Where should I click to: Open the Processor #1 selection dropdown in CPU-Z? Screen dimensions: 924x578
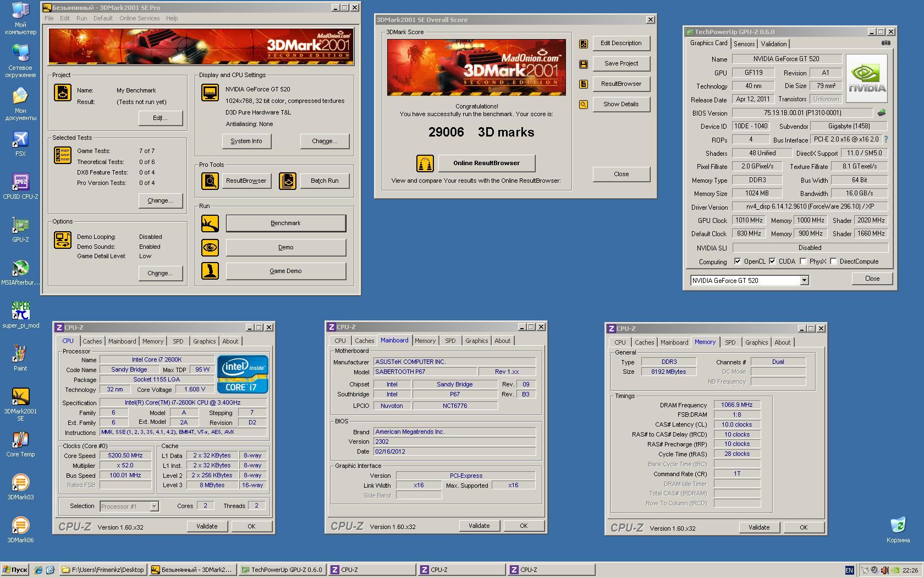pyautogui.click(x=155, y=506)
